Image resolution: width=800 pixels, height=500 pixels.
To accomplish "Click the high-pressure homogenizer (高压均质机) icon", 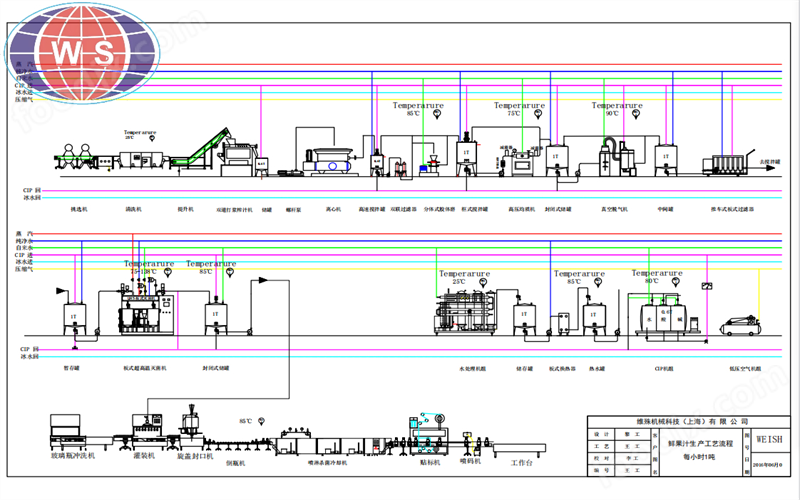I will click(520, 161).
